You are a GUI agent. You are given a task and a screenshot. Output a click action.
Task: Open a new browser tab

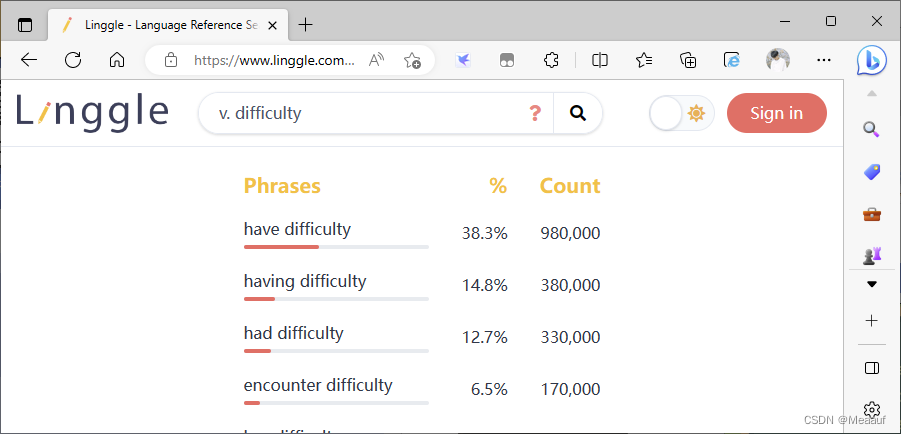(x=306, y=25)
